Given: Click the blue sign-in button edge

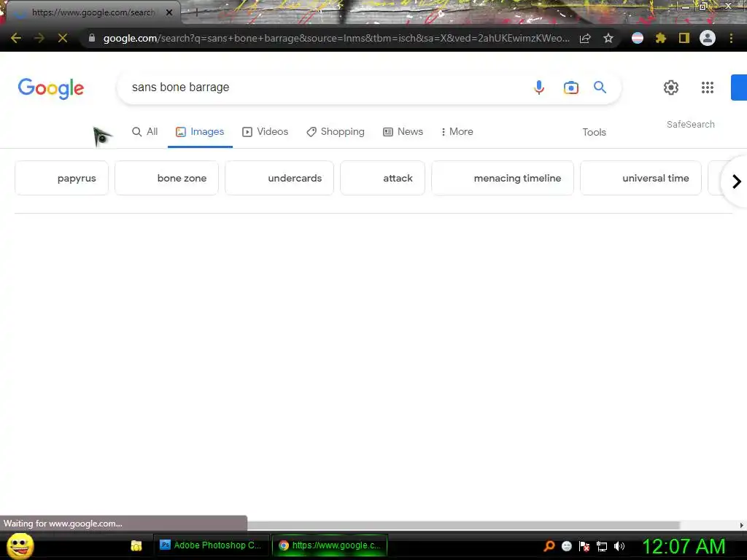Looking at the screenshot, I should point(739,87).
